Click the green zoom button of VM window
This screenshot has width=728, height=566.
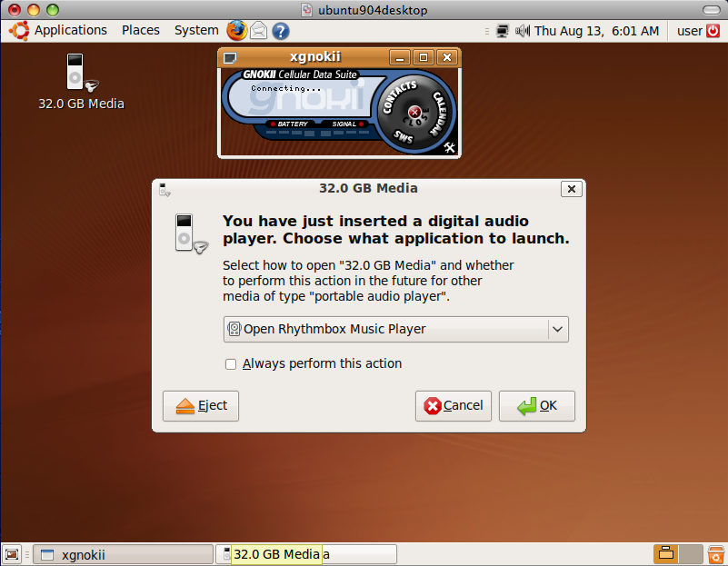[53, 10]
